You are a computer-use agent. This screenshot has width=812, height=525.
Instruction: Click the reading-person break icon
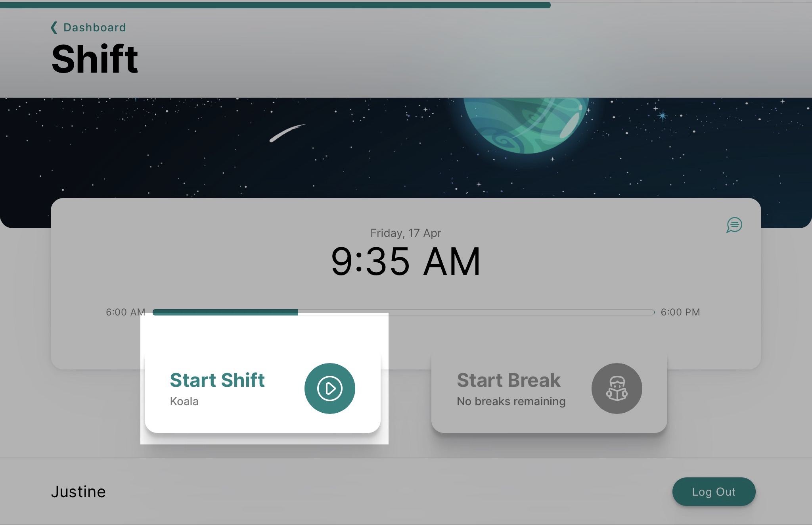[x=617, y=388]
